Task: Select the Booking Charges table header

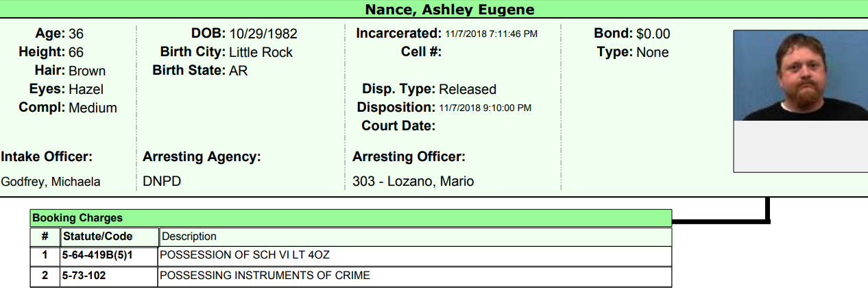Action: pyautogui.click(x=77, y=218)
